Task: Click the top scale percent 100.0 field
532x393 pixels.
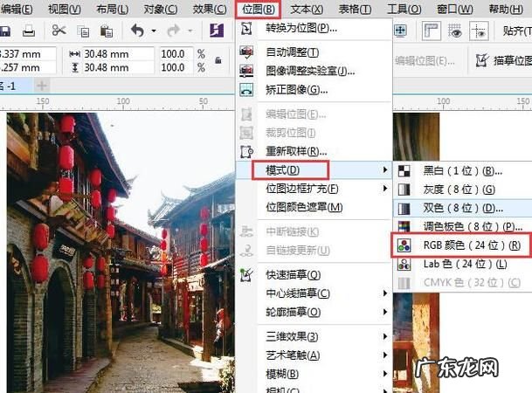Action: click(x=176, y=54)
